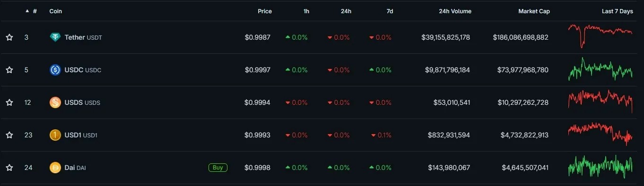Viewport: 644px width, 186px height.
Task: Toggle the USD1 watchlist star
Action: tap(9, 135)
